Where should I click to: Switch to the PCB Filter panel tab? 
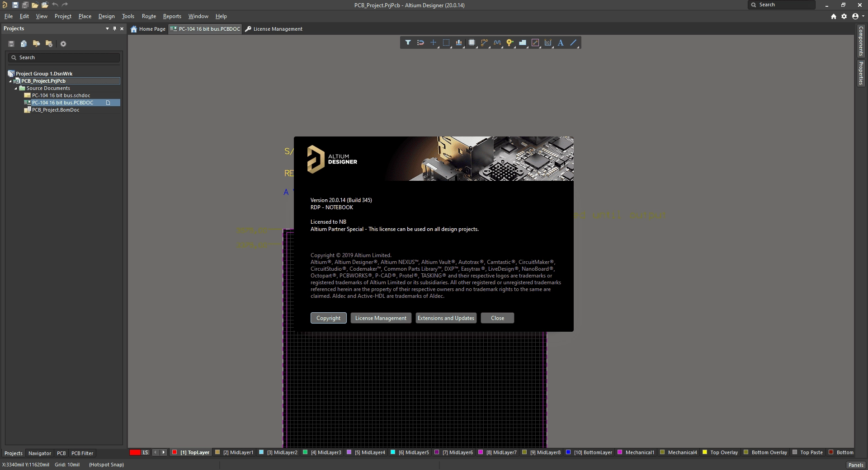point(82,453)
